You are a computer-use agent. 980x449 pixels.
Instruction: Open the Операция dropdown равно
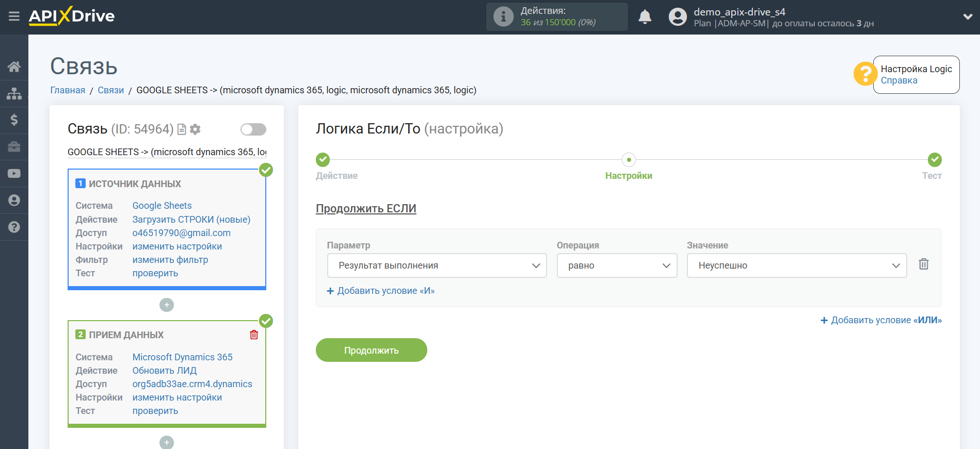[x=617, y=265]
